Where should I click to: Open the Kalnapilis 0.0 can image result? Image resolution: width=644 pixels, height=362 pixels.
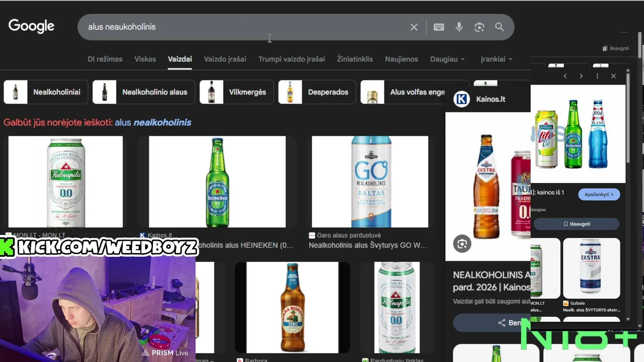(x=65, y=182)
